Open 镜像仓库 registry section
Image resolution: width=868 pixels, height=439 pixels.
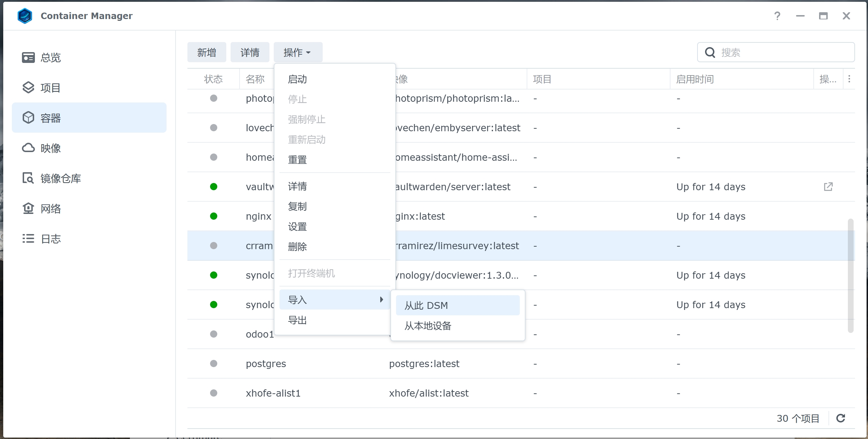pos(60,178)
